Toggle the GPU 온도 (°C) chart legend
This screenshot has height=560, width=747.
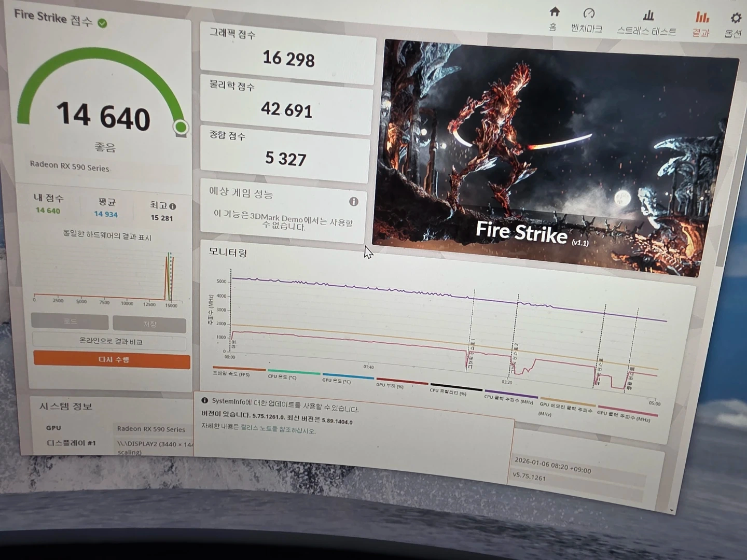point(337,381)
